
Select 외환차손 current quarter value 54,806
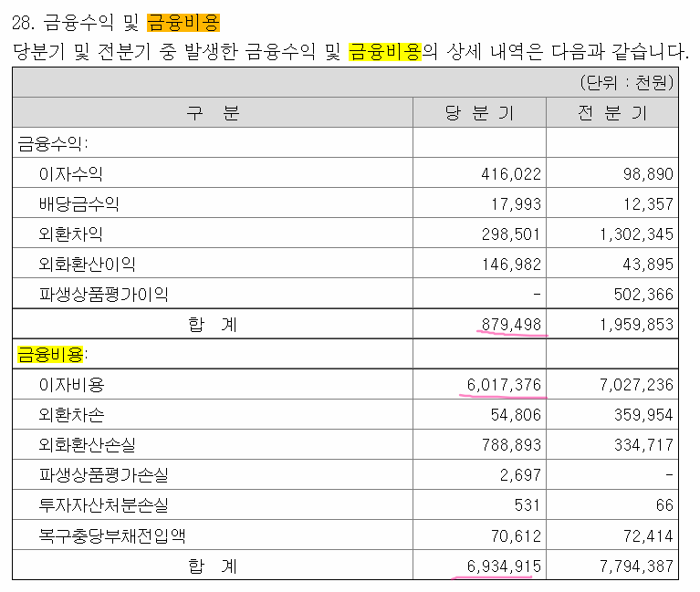point(516,414)
